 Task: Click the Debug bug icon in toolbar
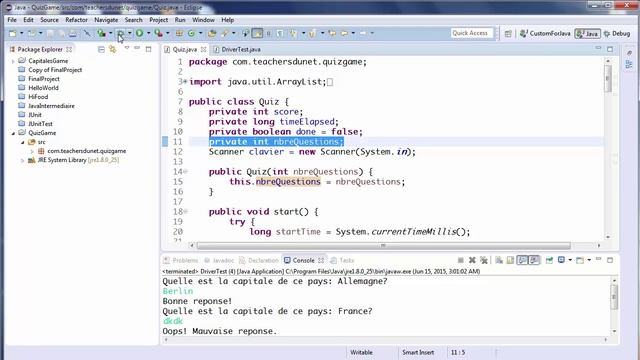(x=121, y=33)
